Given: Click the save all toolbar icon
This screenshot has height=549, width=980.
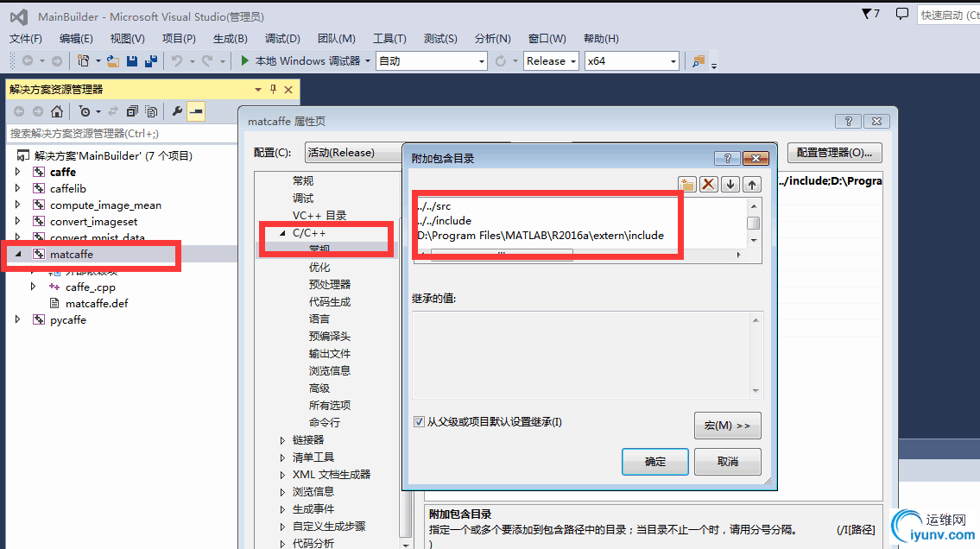Looking at the screenshot, I should pos(150,60).
